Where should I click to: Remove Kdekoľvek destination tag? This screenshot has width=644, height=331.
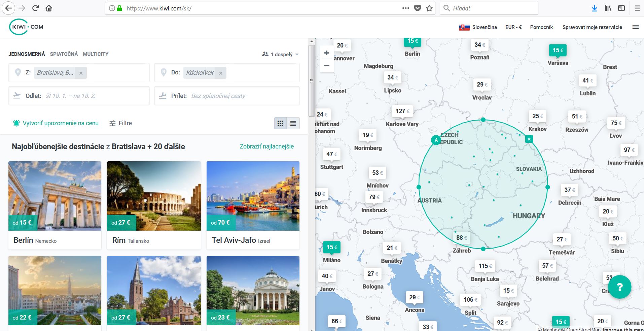point(220,73)
